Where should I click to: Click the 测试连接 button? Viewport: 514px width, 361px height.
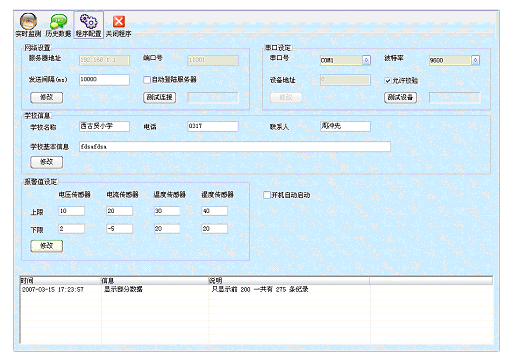pyautogui.click(x=160, y=97)
